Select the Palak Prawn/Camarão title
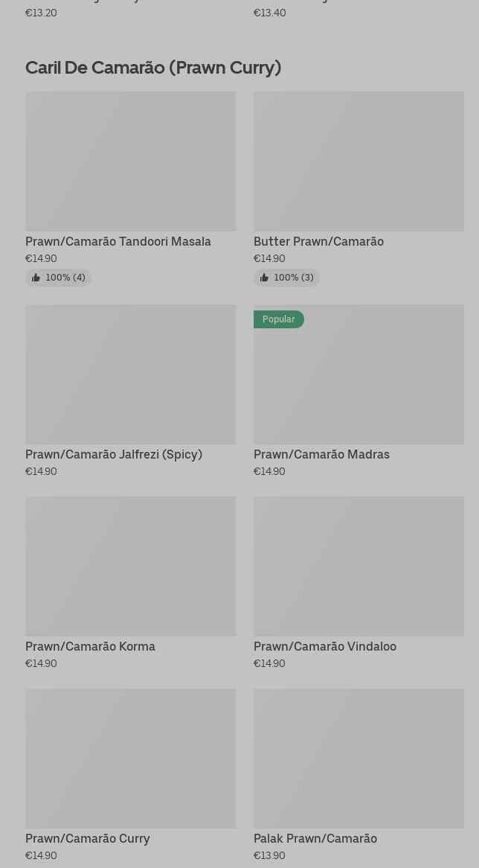 coord(315,839)
